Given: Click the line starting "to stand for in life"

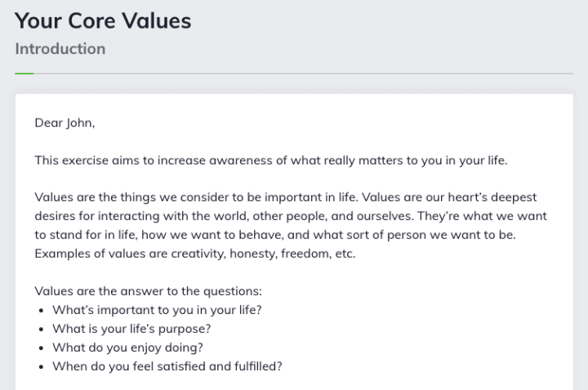Looking at the screenshot, I should click(275, 235).
